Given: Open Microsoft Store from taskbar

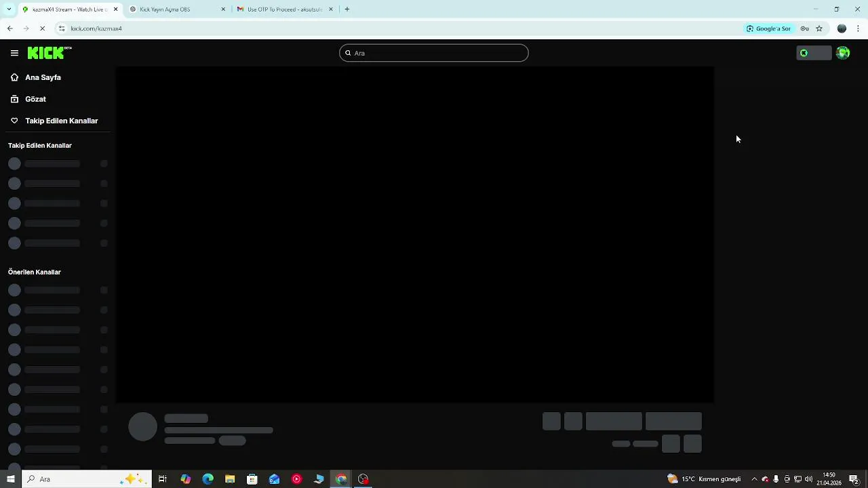Looking at the screenshot, I should tap(252, 479).
